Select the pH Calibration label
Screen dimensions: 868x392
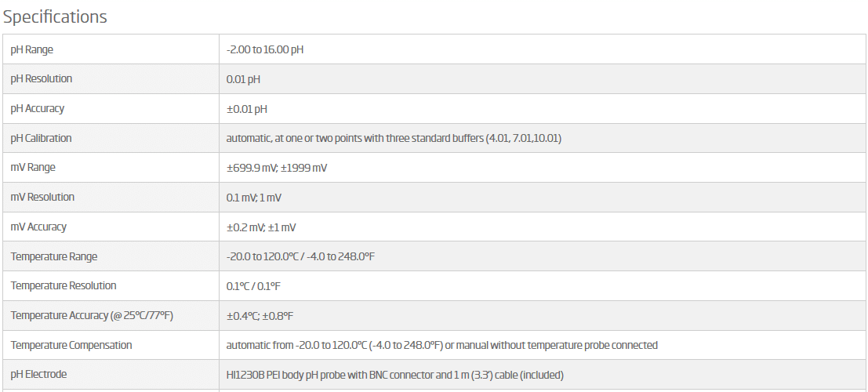tap(41, 138)
